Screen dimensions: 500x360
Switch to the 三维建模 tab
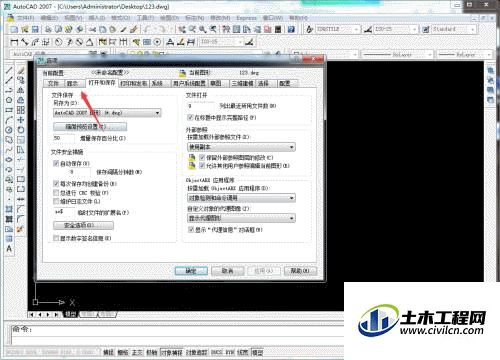tap(242, 83)
